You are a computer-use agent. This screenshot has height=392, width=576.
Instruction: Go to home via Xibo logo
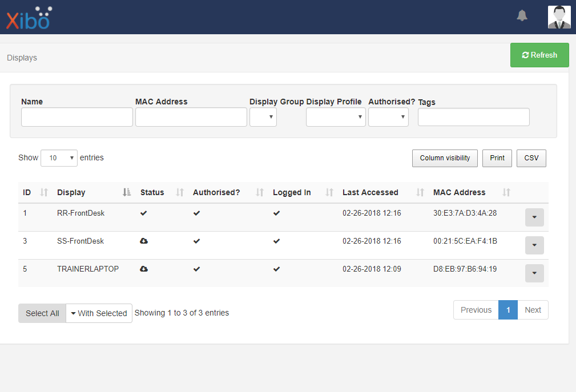pyautogui.click(x=29, y=18)
